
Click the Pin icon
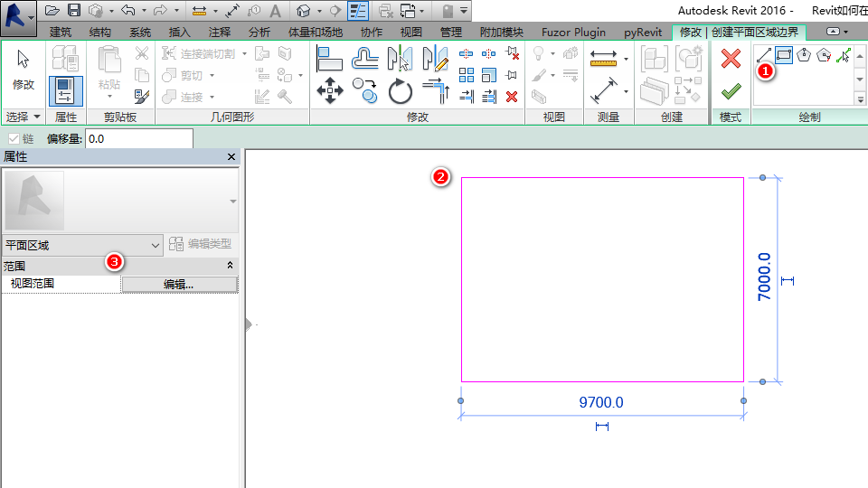tap(512, 75)
